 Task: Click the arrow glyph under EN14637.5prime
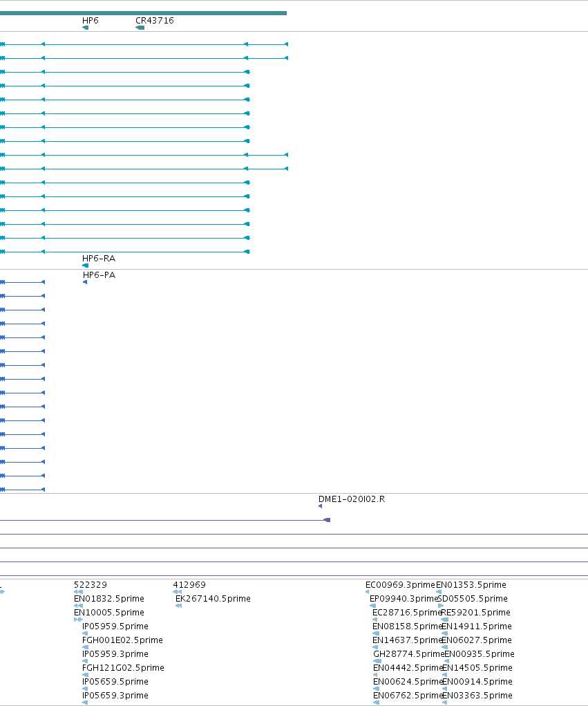point(375,647)
